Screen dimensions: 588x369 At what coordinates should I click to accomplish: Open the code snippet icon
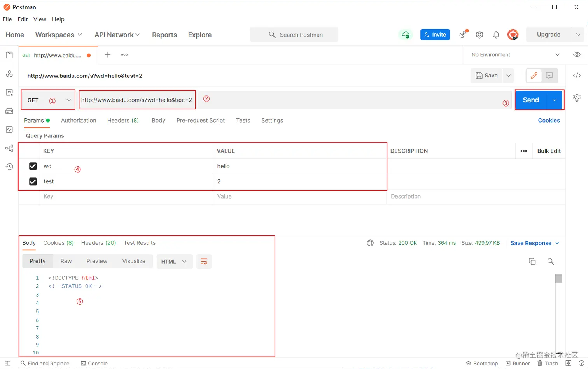(577, 76)
